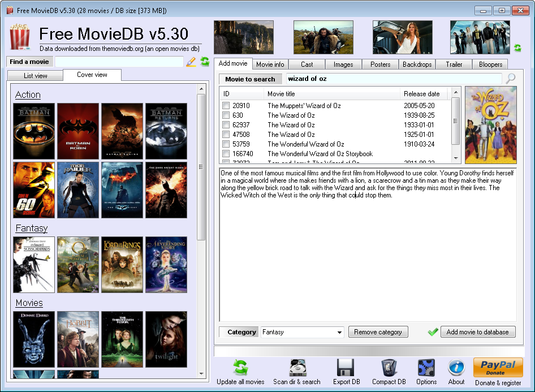Select the Twilight cover
The height and width of the screenshot is (392, 535).
tap(166, 339)
